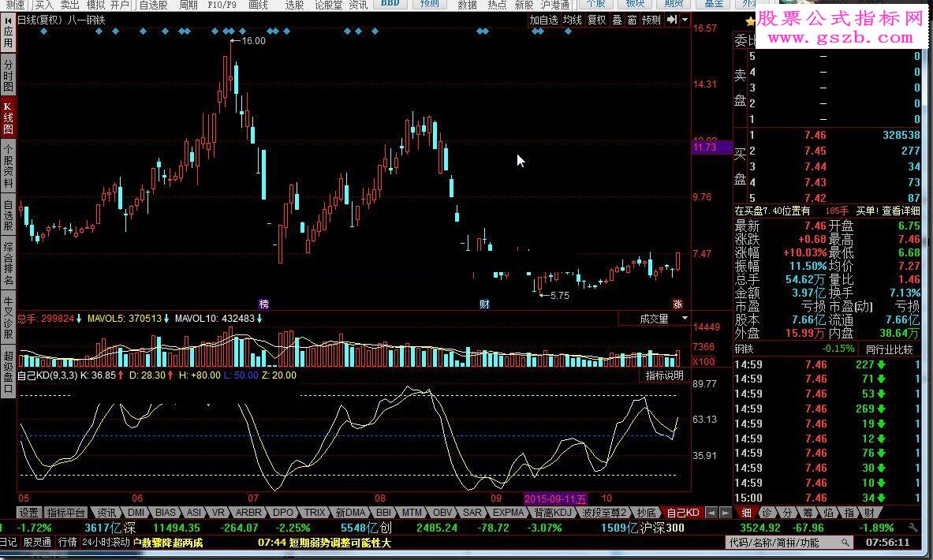
Task: Open the 周期 period menu
Action: click(x=188, y=5)
